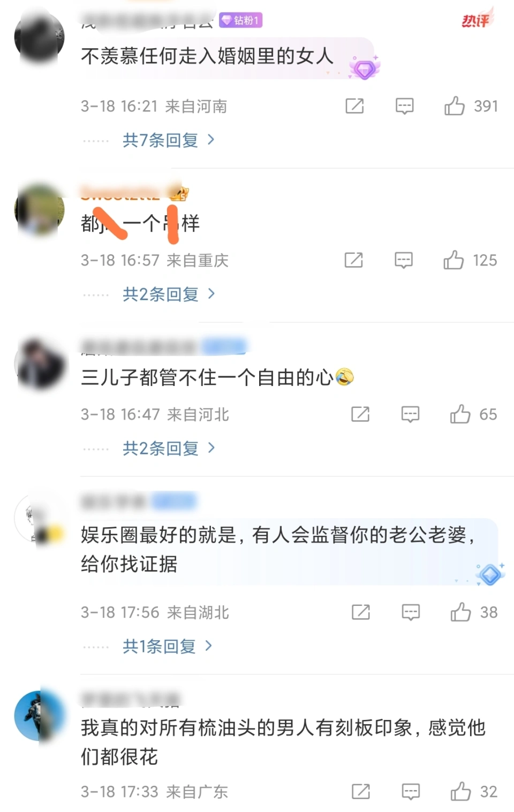Reply to the comment about 三儿子

(410, 414)
